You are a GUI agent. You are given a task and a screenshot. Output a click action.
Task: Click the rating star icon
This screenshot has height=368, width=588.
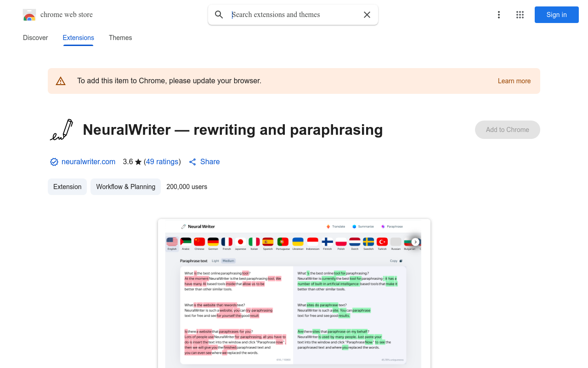coord(138,162)
